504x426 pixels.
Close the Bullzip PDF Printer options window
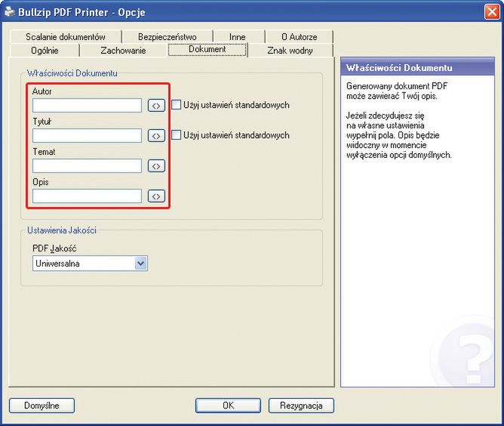pyautogui.click(x=492, y=12)
